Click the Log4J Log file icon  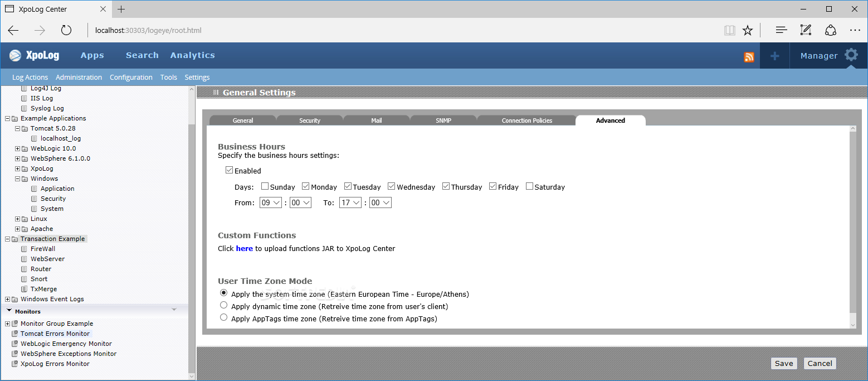coord(24,88)
